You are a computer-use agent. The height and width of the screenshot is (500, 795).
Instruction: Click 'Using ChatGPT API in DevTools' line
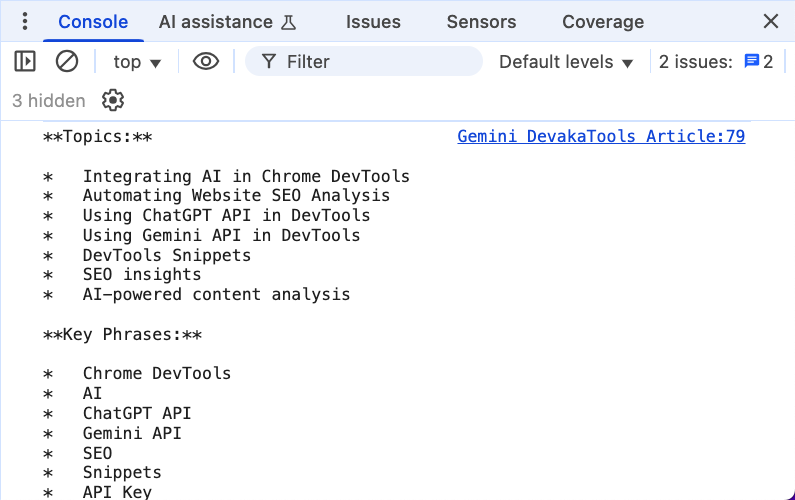227,215
